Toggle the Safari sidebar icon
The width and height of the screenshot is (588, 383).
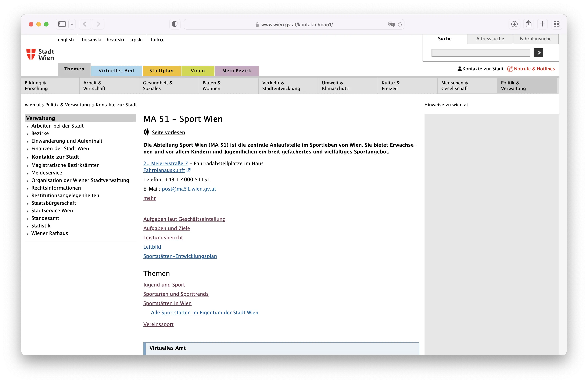(x=62, y=24)
